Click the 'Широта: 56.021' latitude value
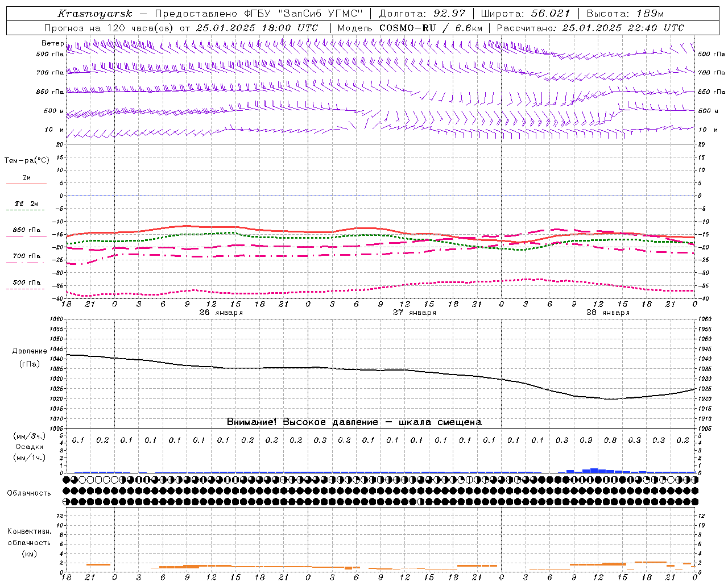This screenshot has height=582, width=728. [x=526, y=14]
